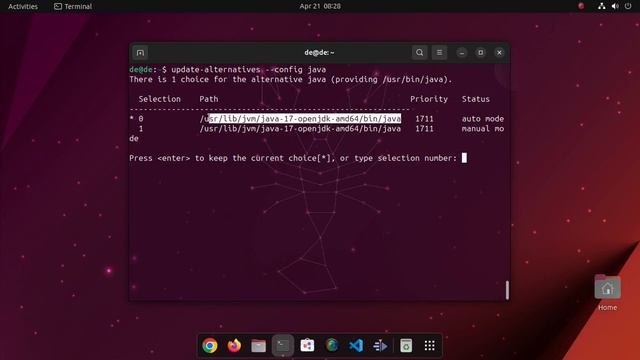Open Files manager from dock
Image resolution: width=640 pixels, height=360 pixels.
click(x=258, y=346)
